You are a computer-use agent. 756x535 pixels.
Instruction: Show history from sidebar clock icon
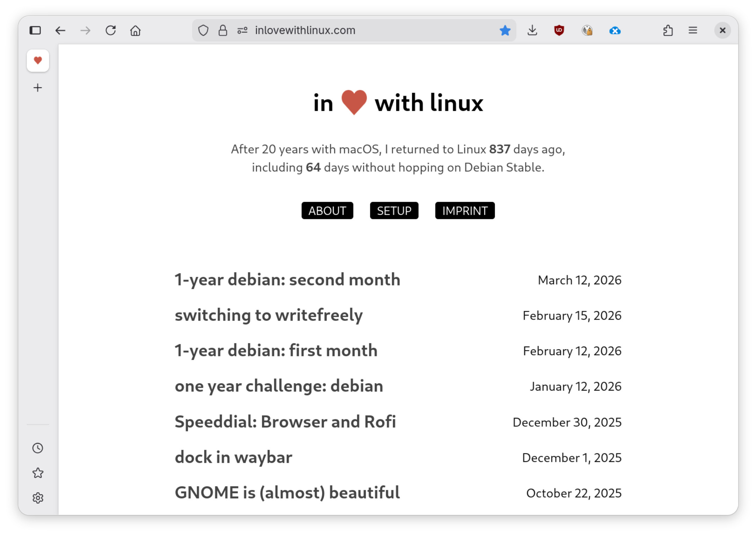click(x=38, y=448)
